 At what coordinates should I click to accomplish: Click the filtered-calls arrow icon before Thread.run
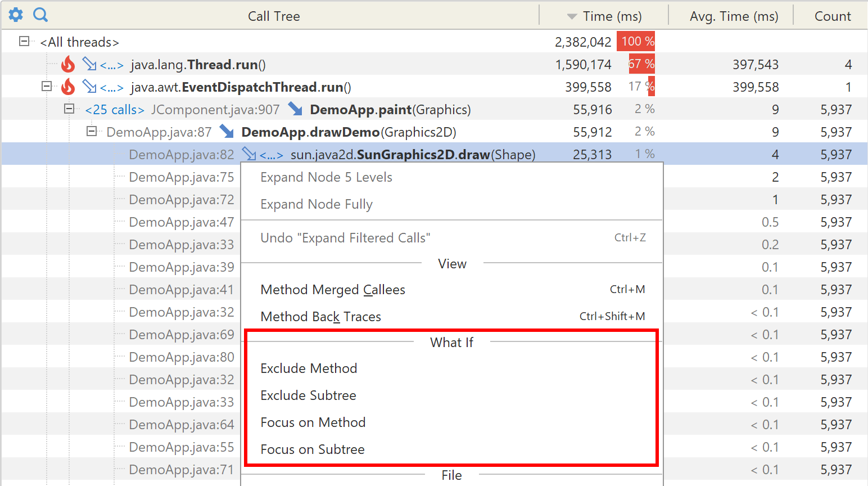pos(89,64)
